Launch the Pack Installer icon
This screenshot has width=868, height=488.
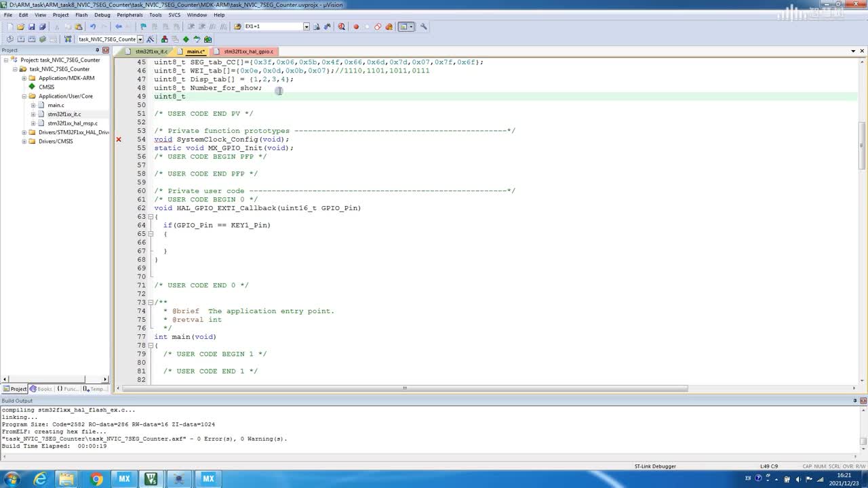coord(208,39)
